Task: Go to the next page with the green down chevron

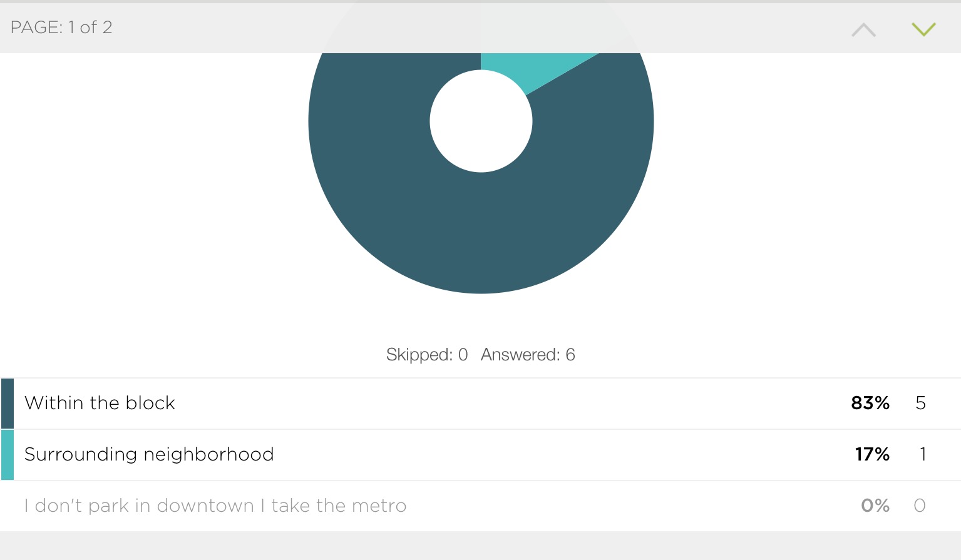Action: tap(923, 29)
